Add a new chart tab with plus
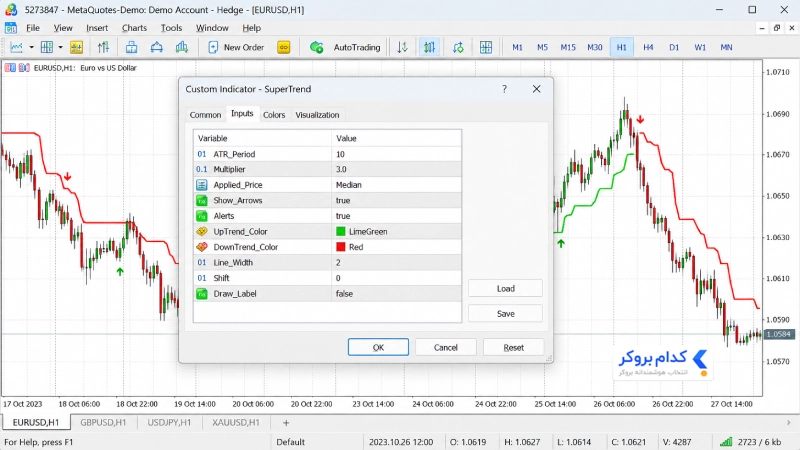Image resolution: width=800 pixels, height=450 pixels. point(286,422)
